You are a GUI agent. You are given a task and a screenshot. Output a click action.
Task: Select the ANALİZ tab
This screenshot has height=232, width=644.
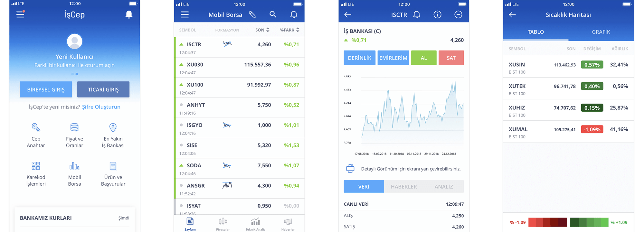click(444, 187)
